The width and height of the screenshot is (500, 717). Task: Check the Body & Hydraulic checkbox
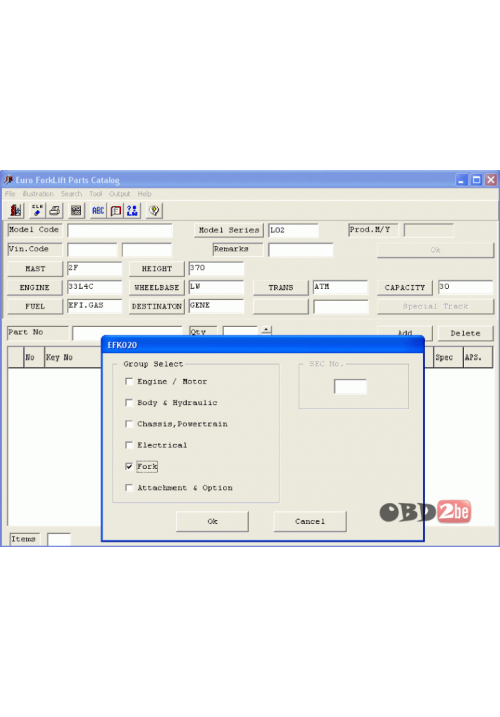129,402
